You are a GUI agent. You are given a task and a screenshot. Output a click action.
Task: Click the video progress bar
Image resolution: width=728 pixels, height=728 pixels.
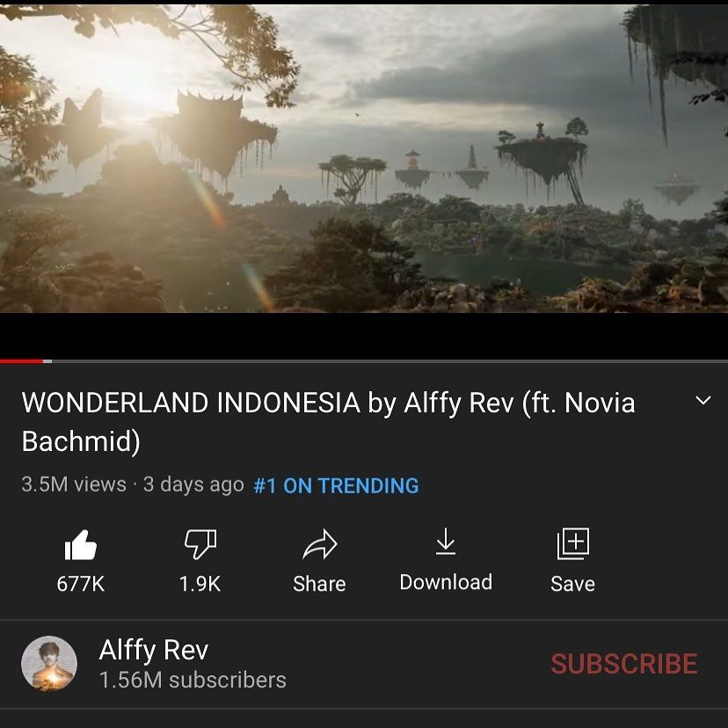click(364, 360)
